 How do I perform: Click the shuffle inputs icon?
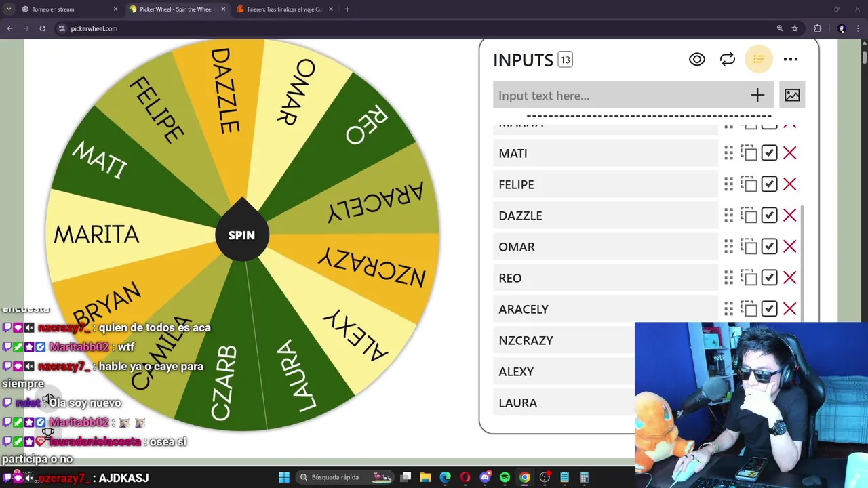coord(728,60)
